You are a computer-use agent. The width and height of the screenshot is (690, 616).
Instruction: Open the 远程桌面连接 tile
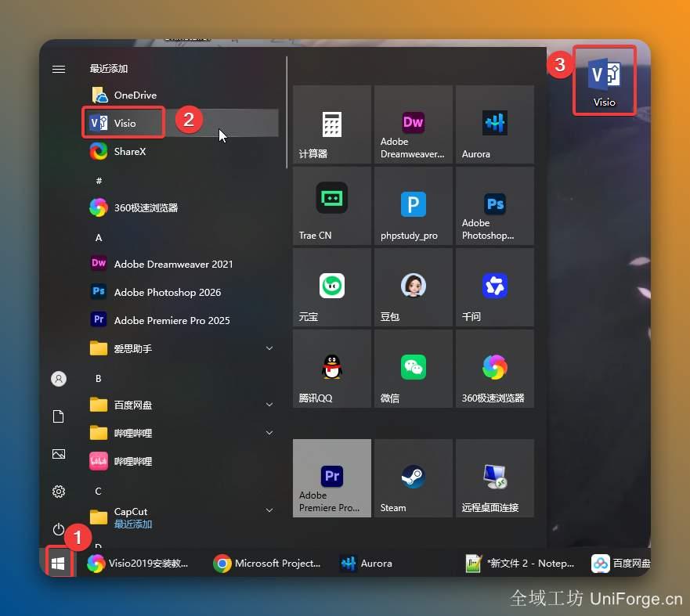click(495, 478)
